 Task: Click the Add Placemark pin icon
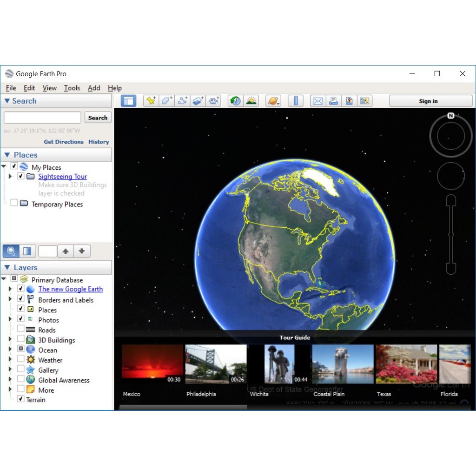151,101
